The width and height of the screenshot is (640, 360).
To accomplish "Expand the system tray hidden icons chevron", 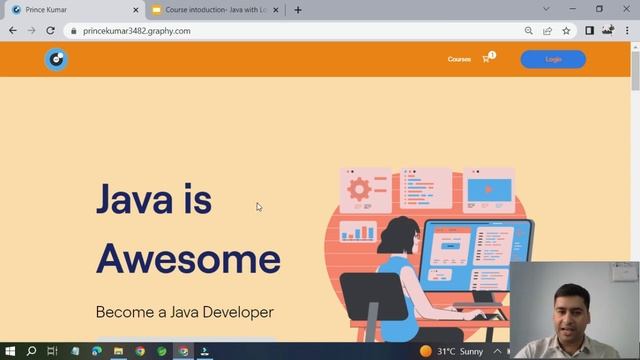I will [x=497, y=351].
